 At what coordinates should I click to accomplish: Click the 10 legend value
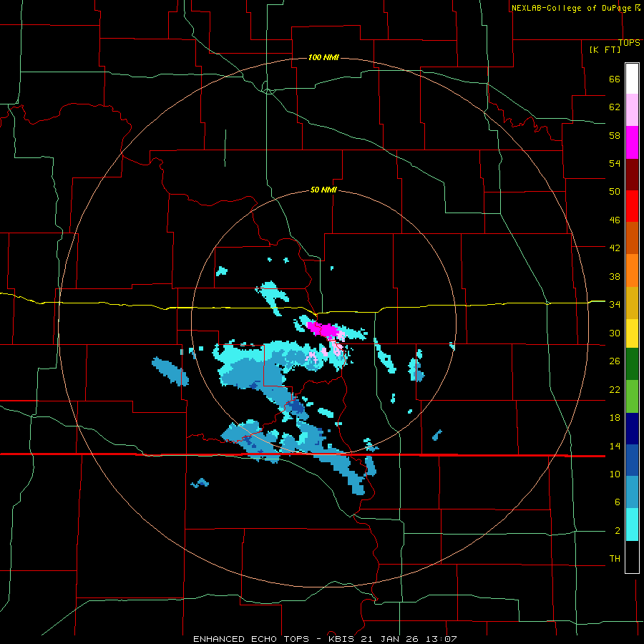tap(615, 474)
